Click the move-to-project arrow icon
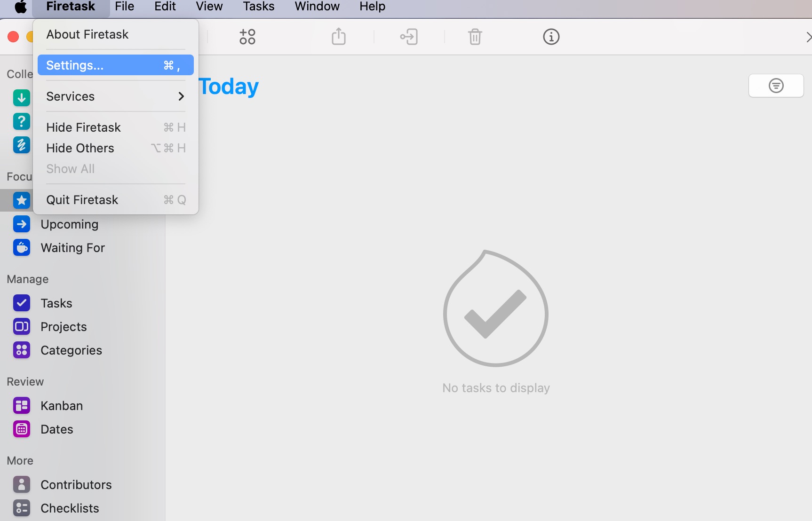This screenshot has width=812, height=521. (x=409, y=37)
